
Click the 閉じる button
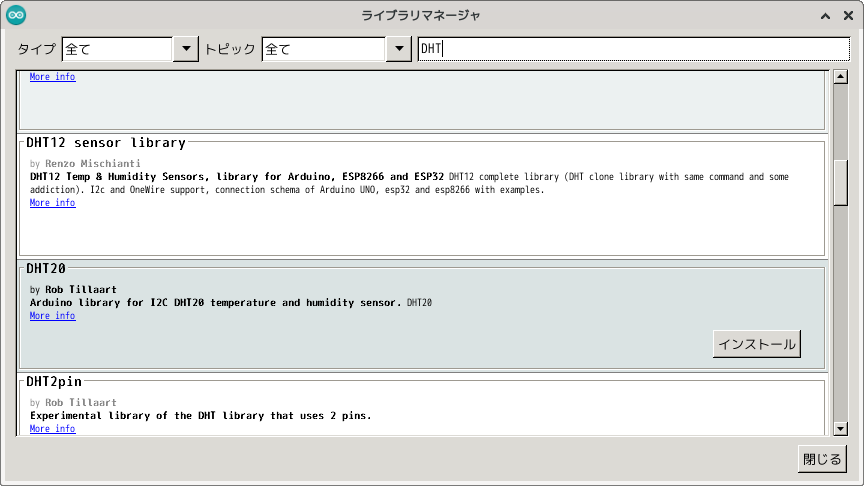(x=822, y=459)
